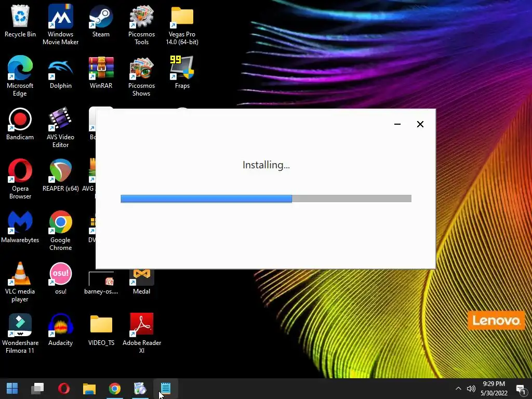
Task: Click the REAPER (x64) shortcut
Action: 60,176
